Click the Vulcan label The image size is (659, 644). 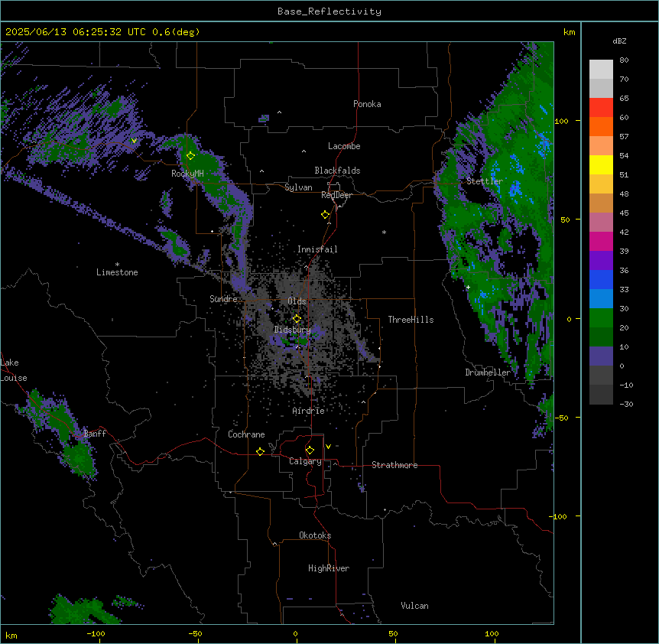point(415,606)
